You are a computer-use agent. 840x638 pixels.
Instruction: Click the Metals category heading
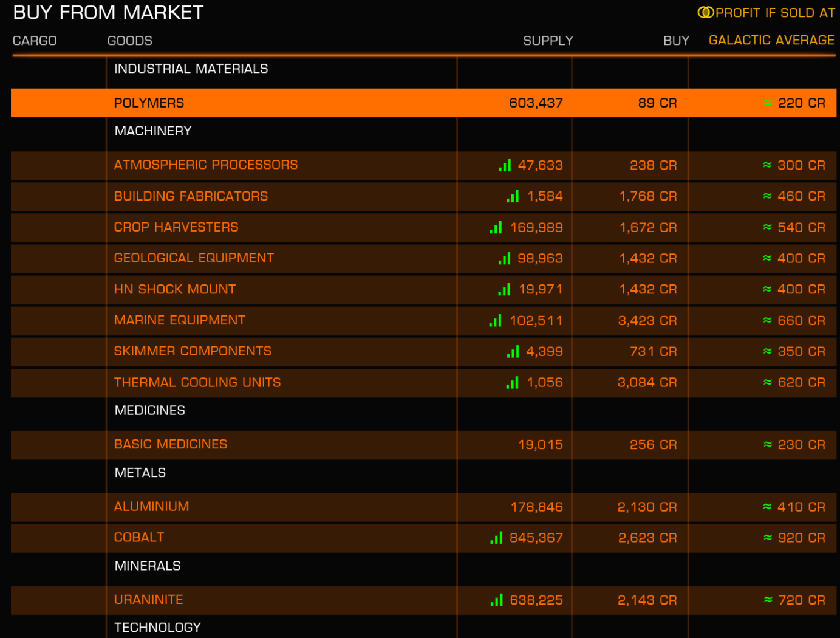coord(140,473)
